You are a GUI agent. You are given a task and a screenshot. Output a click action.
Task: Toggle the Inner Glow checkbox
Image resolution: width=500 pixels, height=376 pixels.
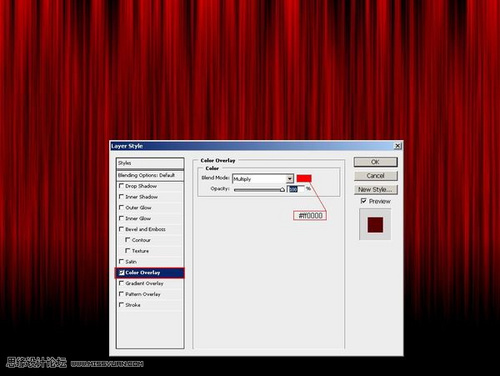(121, 218)
